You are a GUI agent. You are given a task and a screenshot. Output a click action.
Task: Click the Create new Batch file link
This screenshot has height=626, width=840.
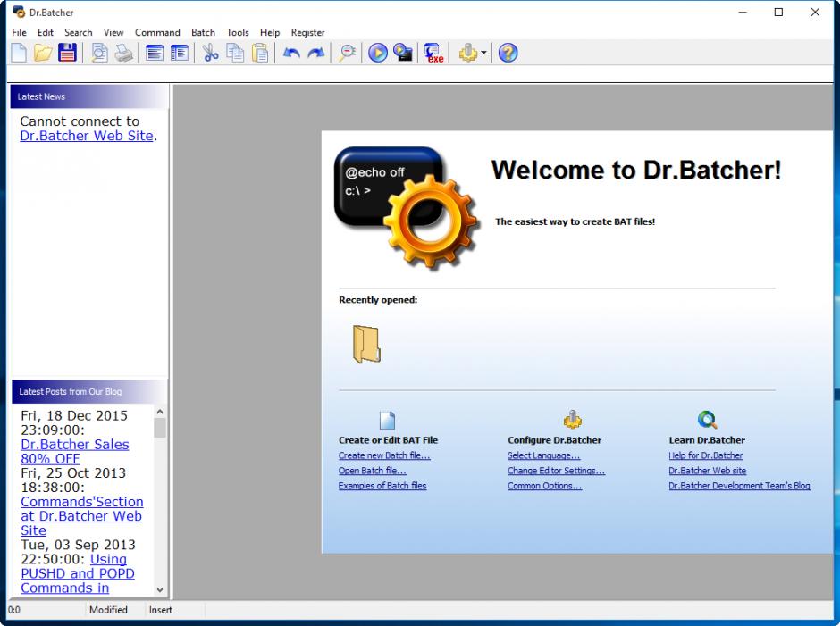384,455
